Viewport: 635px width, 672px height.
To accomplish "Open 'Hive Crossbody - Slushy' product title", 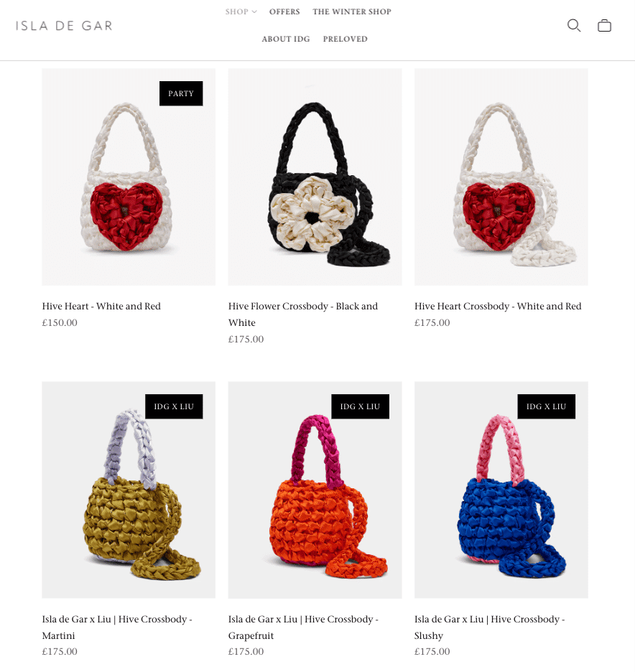I will (x=489, y=627).
